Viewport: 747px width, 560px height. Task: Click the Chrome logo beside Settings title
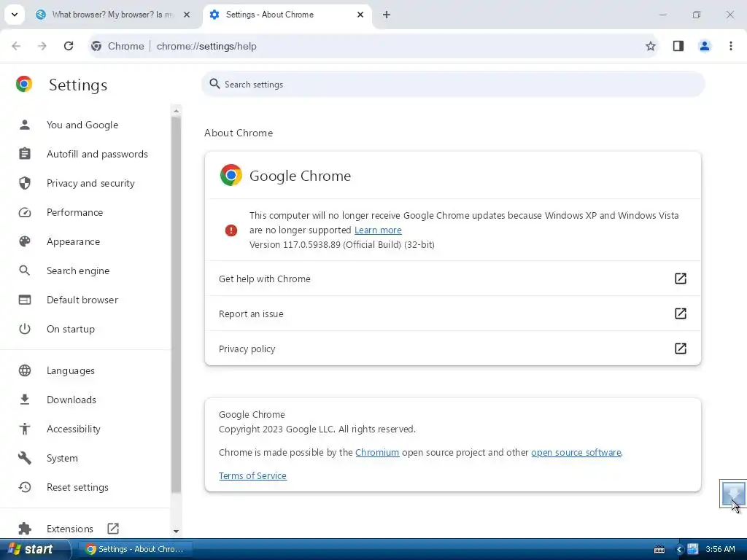(24, 84)
